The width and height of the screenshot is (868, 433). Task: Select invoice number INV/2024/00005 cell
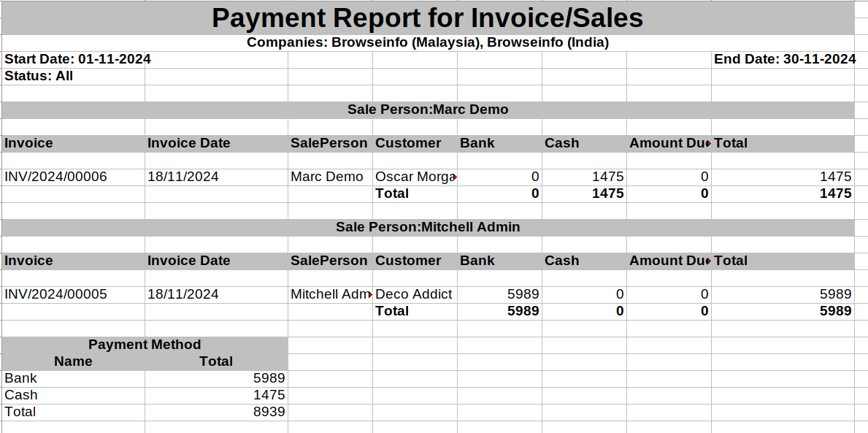click(56, 294)
